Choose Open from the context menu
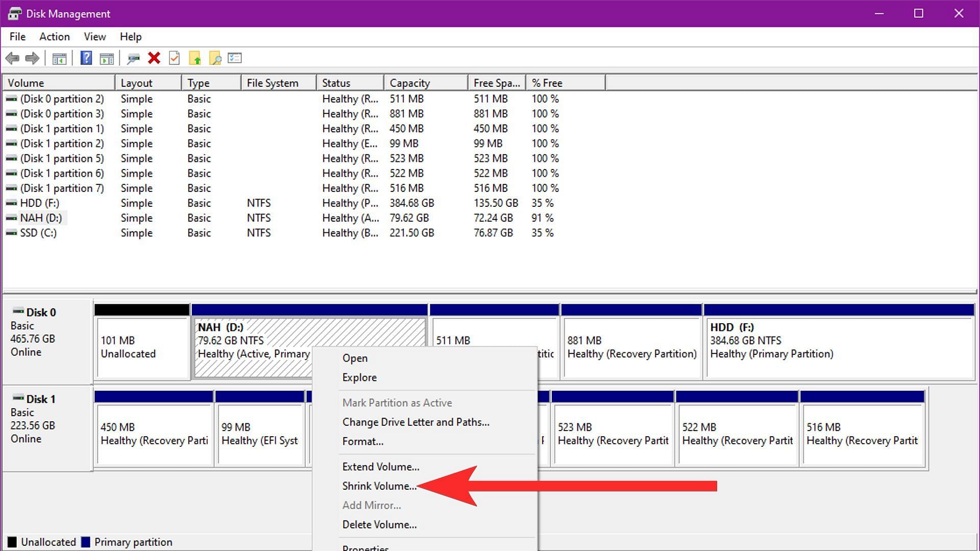The image size is (980, 551). (425, 358)
